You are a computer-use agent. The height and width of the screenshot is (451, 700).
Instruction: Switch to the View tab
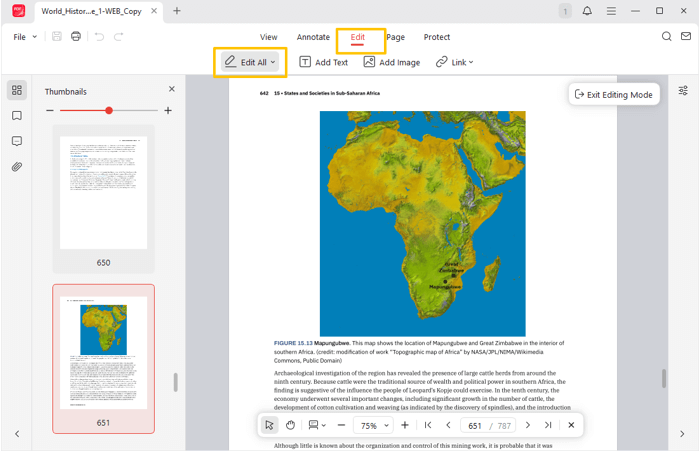pyautogui.click(x=269, y=37)
